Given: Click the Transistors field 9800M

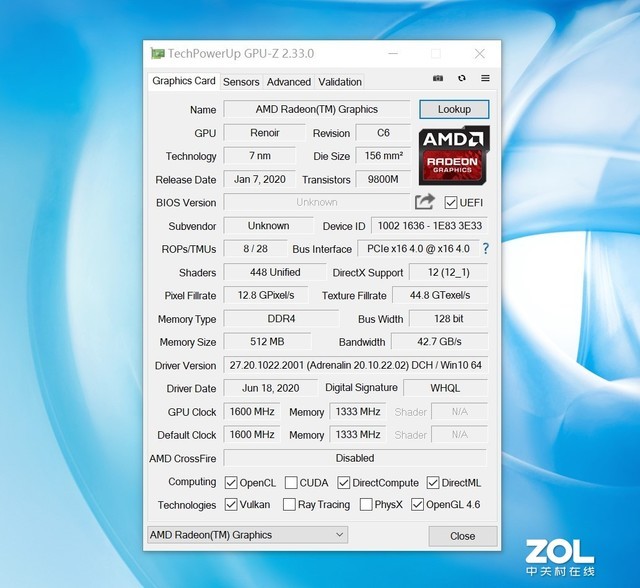Looking at the screenshot, I should click(x=383, y=179).
